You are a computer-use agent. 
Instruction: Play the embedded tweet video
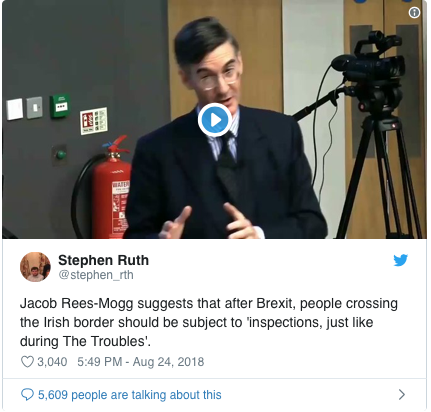tap(215, 120)
